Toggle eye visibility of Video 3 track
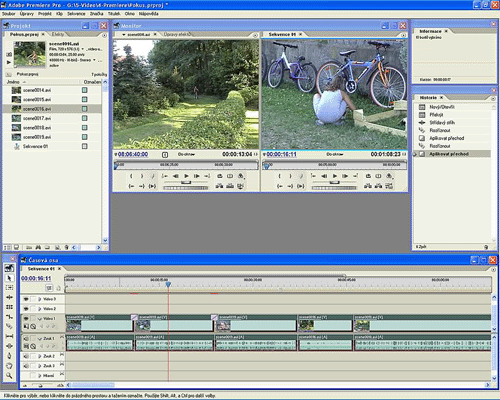The height and width of the screenshot is (400, 500). [x=26, y=299]
